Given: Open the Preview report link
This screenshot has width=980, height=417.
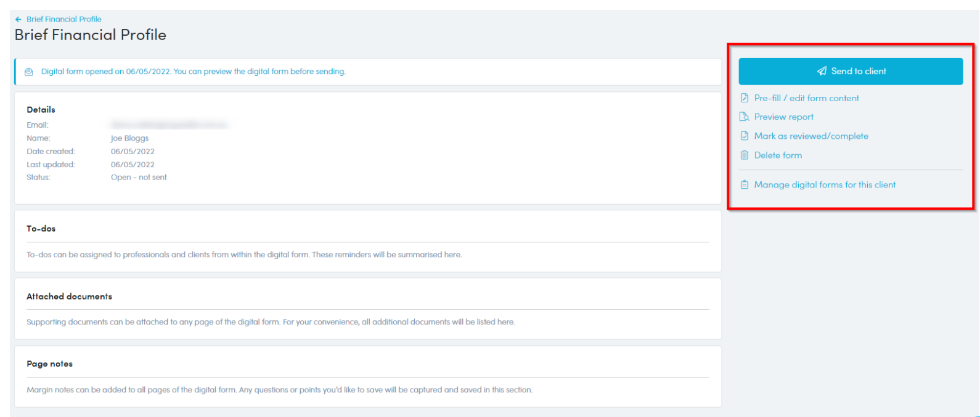Looking at the screenshot, I should point(784,117).
